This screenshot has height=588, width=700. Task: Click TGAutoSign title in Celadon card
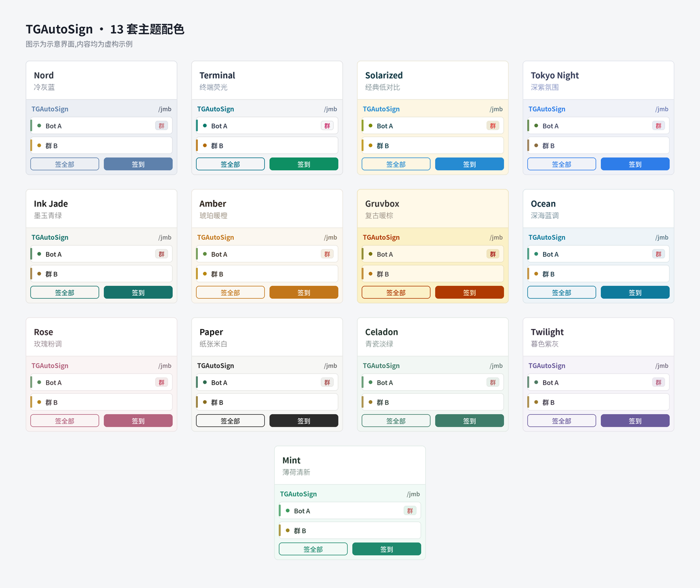coord(381,366)
